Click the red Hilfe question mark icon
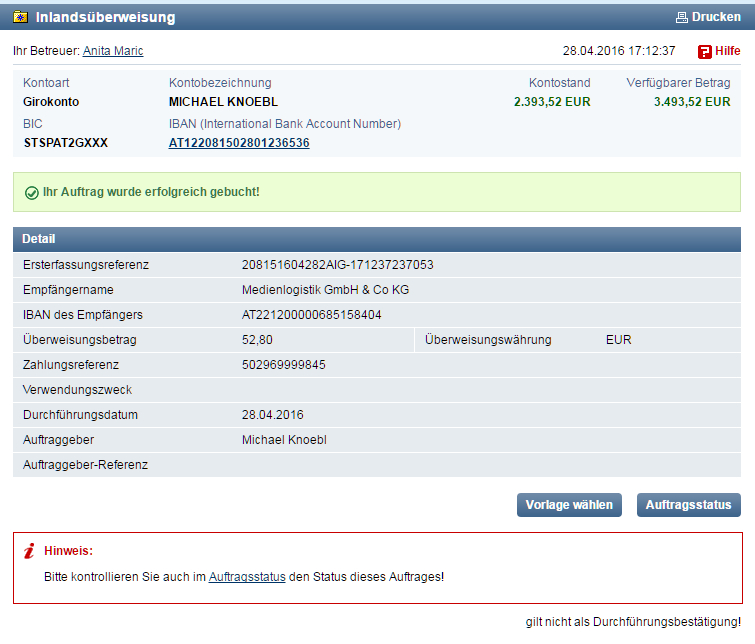This screenshot has height=644, width=755. [x=704, y=52]
